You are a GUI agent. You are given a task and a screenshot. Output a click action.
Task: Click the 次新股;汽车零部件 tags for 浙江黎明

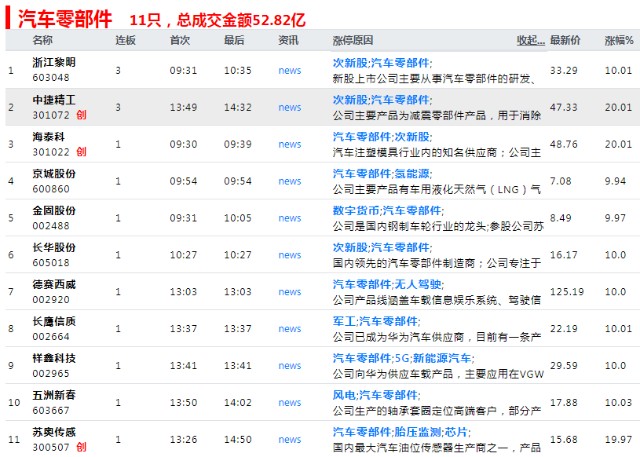pos(382,63)
